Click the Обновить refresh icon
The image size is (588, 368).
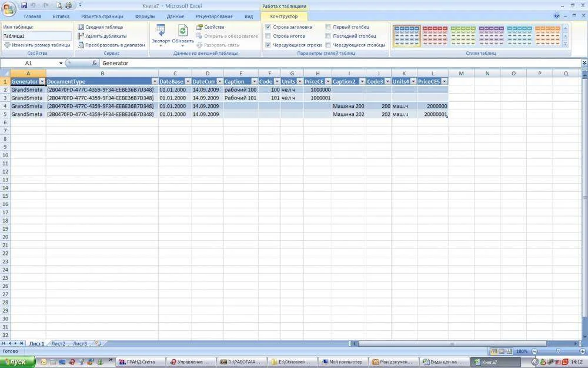[x=183, y=31]
